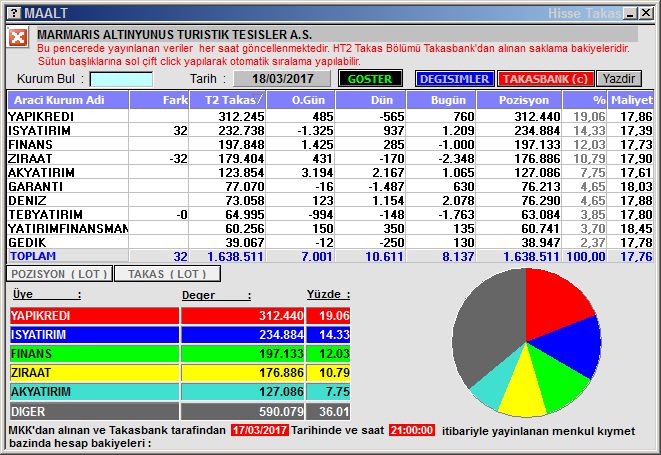This screenshot has height=455, width=661.
Task: Click the gray slice of the pie chart
Action: click(x=489, y=325)
